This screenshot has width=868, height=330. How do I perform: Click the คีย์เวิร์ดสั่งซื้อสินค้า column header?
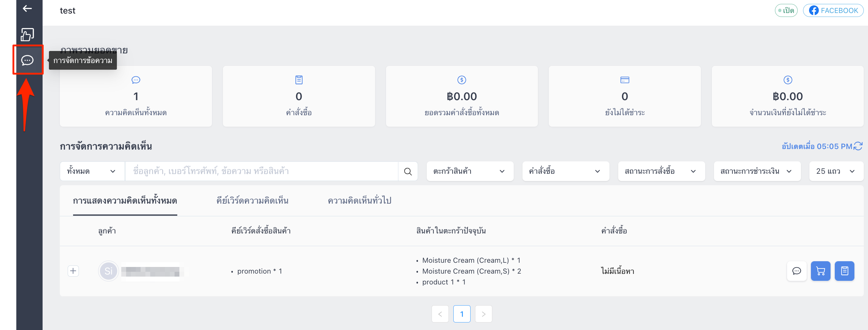(x=261, y=231)
